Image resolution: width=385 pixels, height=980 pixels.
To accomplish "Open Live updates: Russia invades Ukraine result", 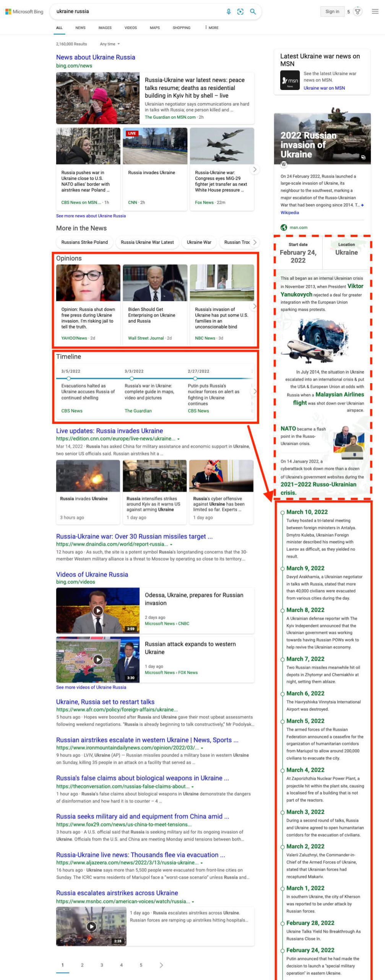I will (x=109, y=431).
